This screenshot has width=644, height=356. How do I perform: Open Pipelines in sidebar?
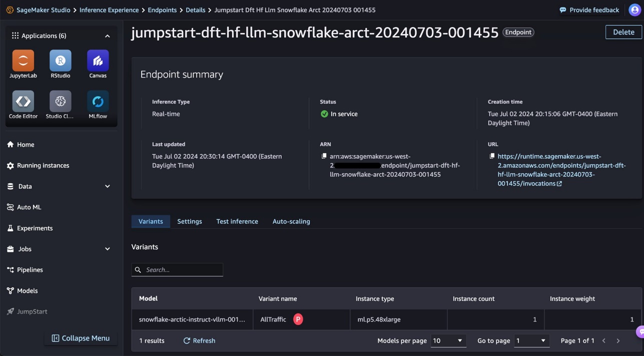(25, 270)
